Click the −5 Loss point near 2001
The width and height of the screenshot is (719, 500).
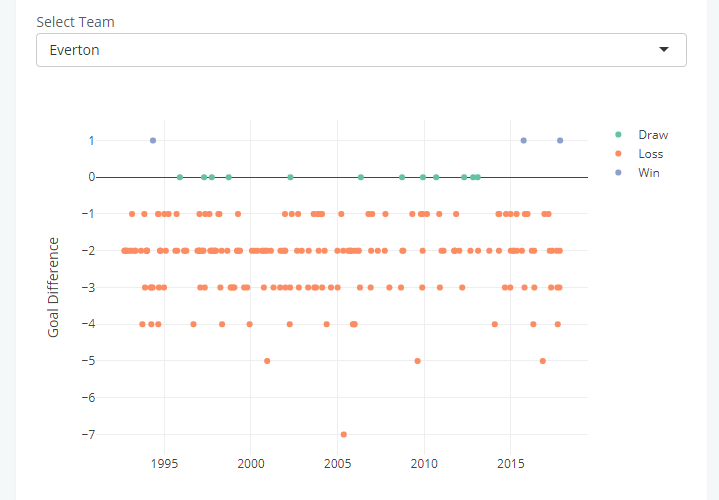click(267, 361)
